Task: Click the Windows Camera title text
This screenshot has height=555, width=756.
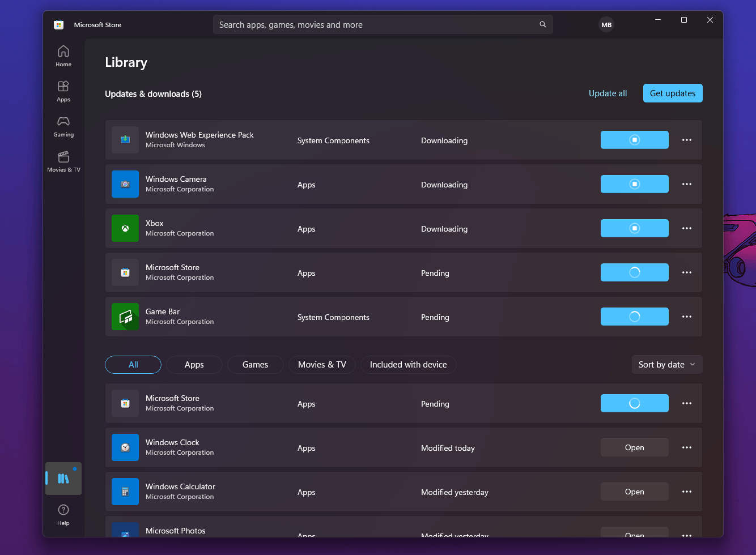Action: (176, 179)
